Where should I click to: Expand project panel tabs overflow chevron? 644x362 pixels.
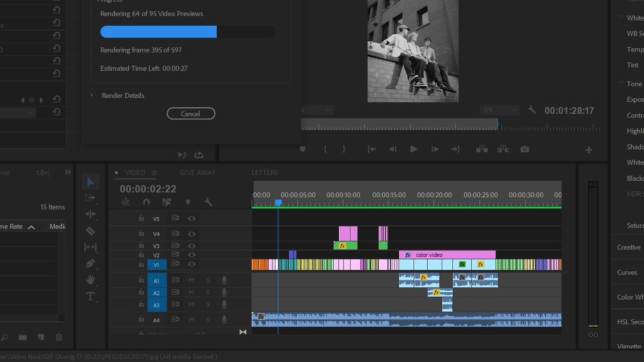click(68, 172)
